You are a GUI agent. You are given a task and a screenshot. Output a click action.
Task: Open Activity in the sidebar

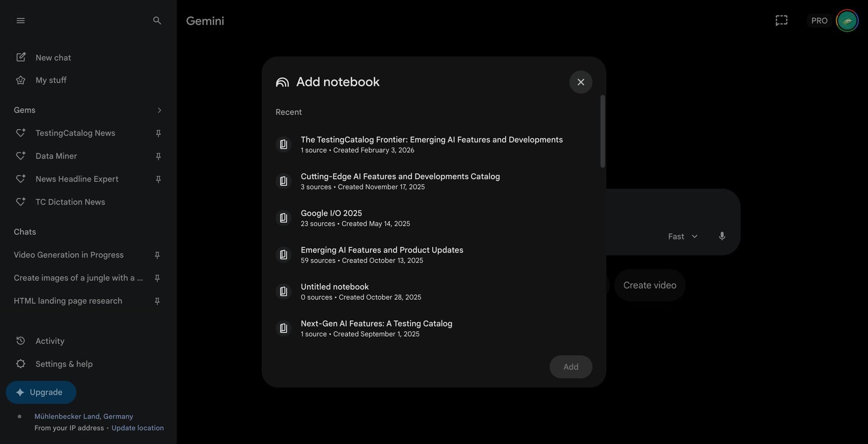point(88,341)
